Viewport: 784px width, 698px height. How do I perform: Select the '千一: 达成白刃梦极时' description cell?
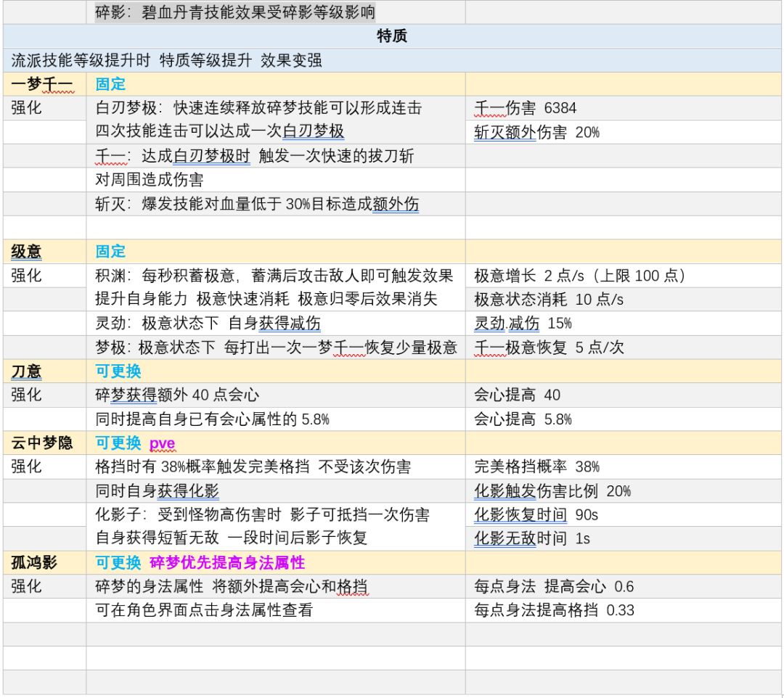(276, 156)
